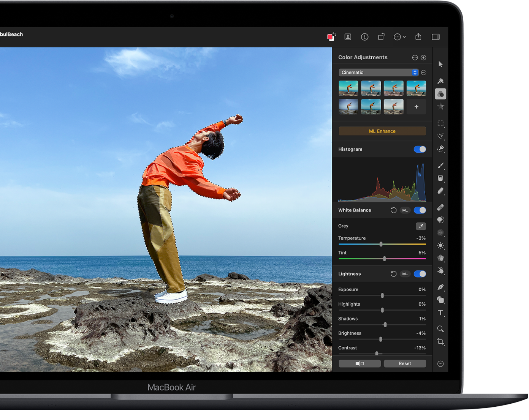The height and width of the screenshot is (420, 529).
Task: Pick a color with Grey eyedropper
Action: pos(421,226)
